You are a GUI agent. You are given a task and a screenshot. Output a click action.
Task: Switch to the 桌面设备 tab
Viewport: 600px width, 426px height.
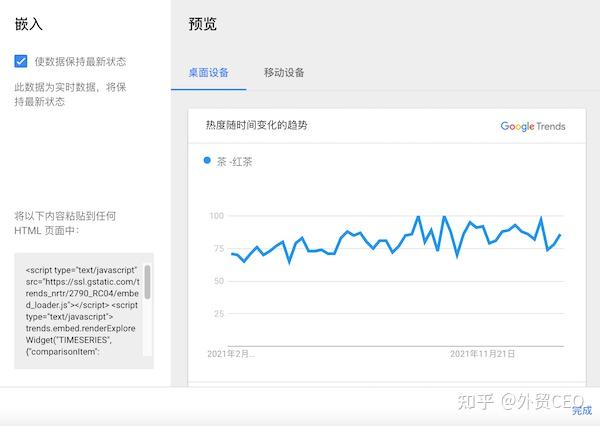click(x=209, y=73)
